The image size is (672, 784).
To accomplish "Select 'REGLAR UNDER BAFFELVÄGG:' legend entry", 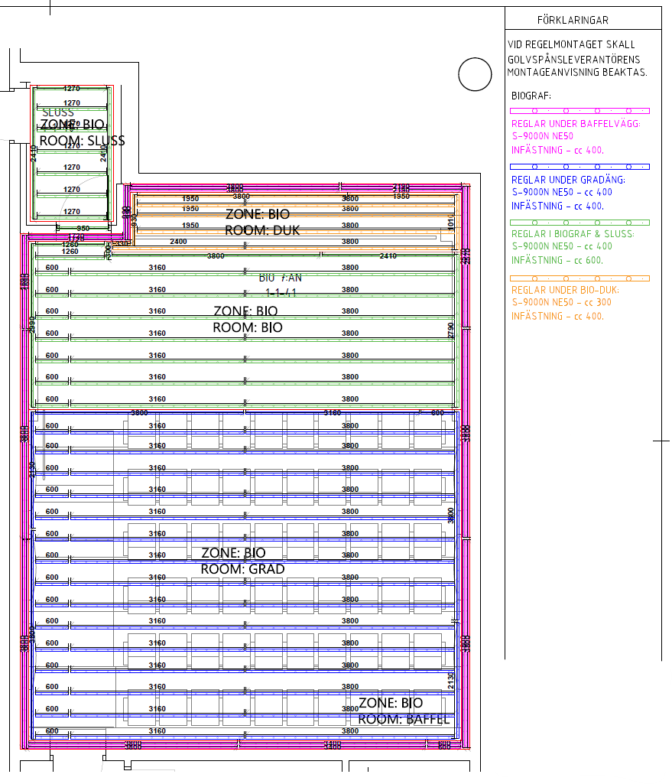I will tap(576, 123).
